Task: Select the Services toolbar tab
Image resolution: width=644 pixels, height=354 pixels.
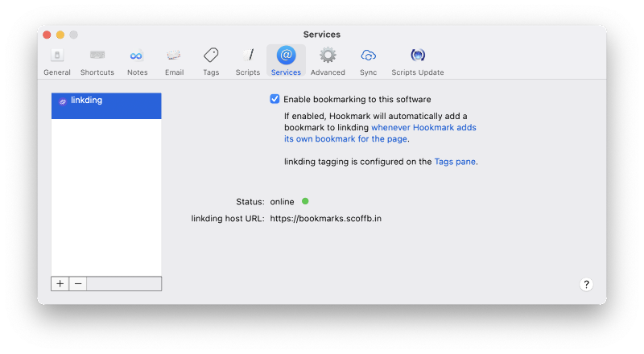Action: point(286,61)
